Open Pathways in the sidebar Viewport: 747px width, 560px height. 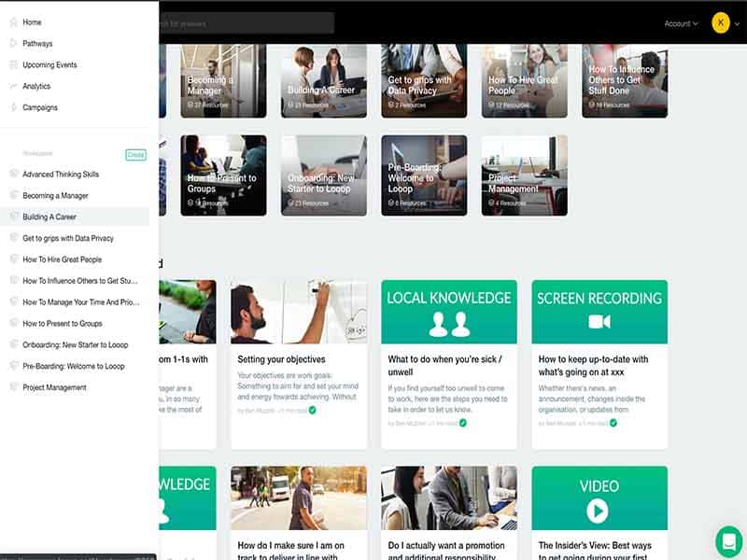37,43
